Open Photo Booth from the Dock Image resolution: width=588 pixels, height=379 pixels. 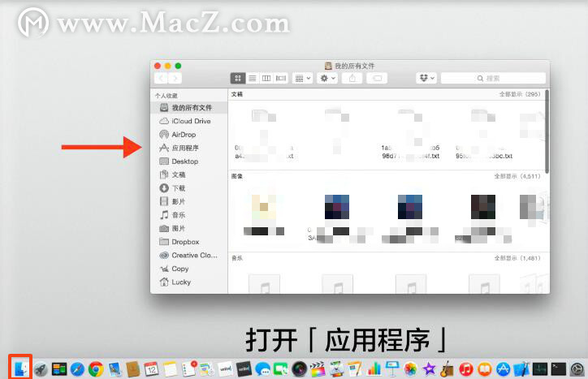[299, 369]
